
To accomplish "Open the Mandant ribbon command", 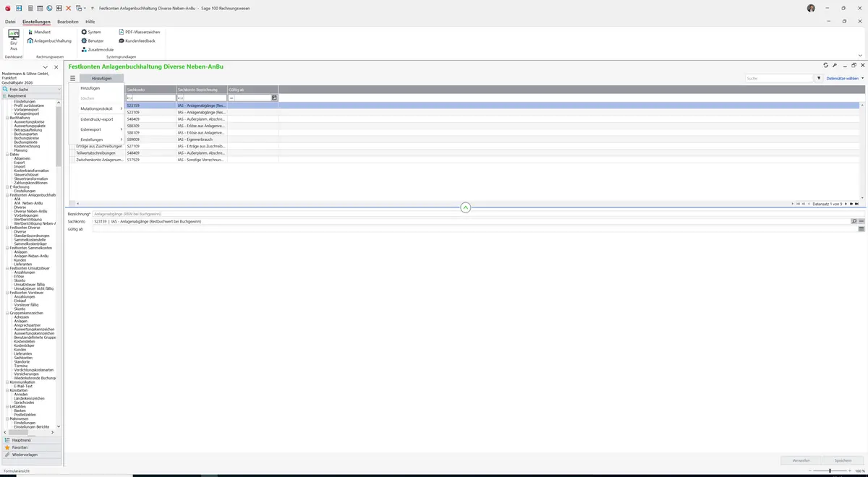I will (x=39, y=32).
